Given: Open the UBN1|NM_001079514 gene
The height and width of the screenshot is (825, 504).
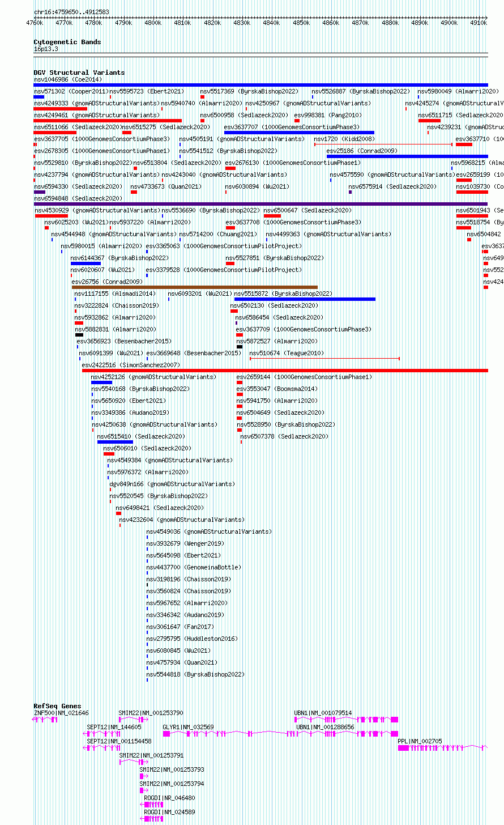Looking at the screenshot, I should [x=323, y=713].
